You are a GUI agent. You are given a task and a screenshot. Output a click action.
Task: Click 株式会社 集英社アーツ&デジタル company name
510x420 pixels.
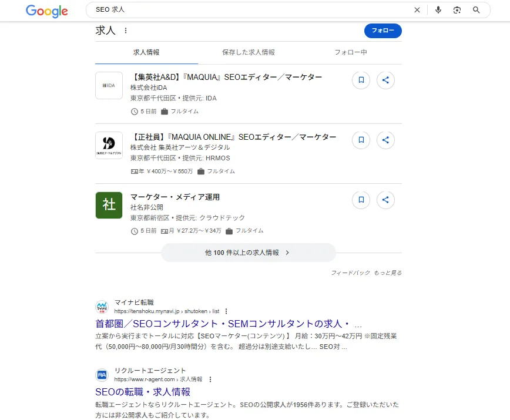(x=180, y=147)
